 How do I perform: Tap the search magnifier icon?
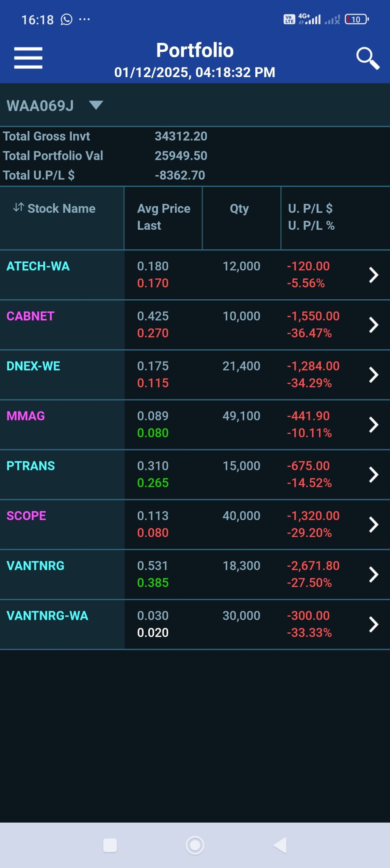click(368, 58)
